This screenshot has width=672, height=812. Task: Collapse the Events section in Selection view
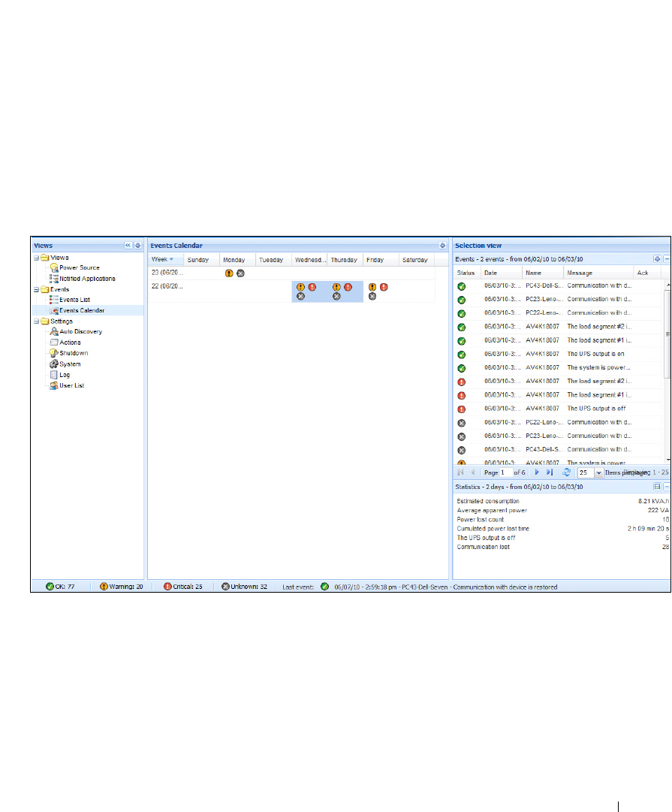coord(667,259)
